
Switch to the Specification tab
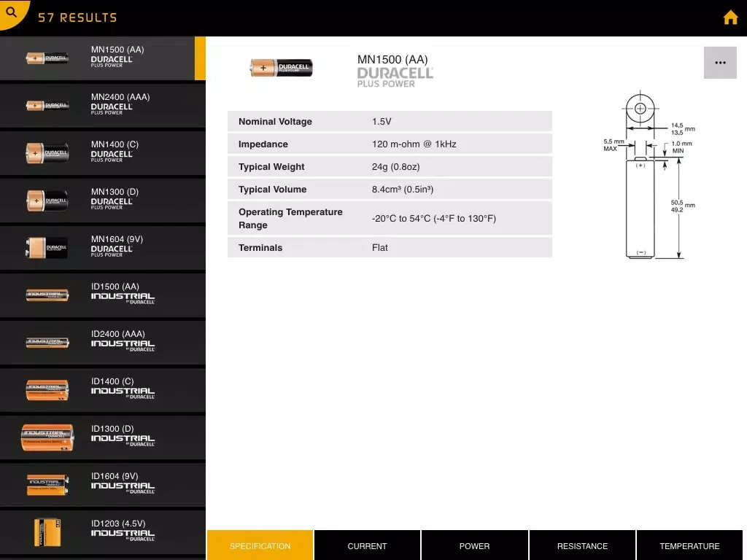[260, 545]
